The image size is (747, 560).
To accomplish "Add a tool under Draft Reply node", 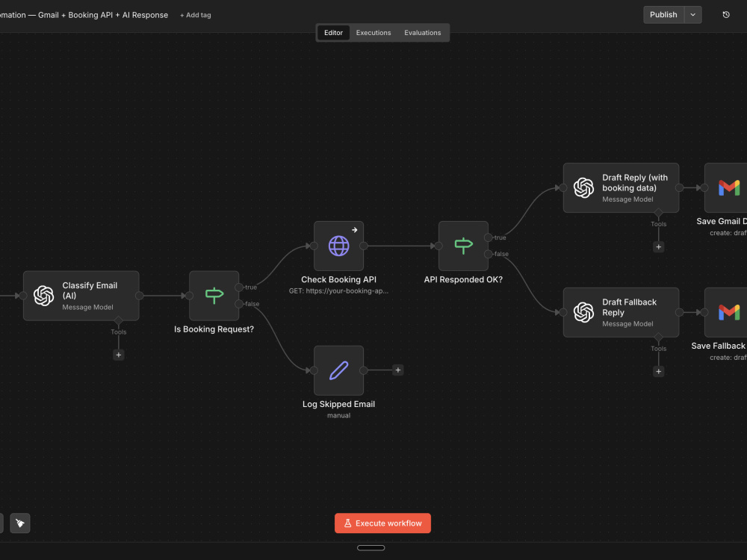I will pos(658,246).
